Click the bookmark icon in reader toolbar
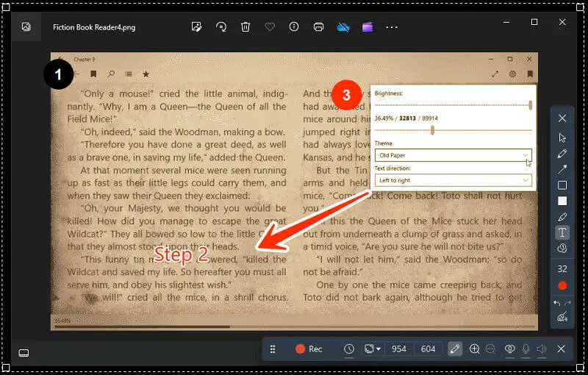Image resolution: width=588 pixels, height=375 pixels. point(93,74)
